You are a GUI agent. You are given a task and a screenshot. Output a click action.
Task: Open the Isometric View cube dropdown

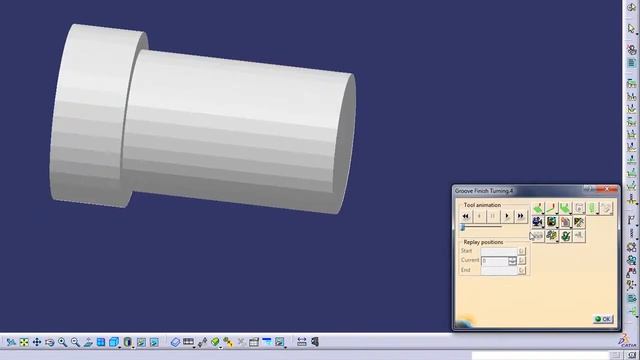click(114, 342)
